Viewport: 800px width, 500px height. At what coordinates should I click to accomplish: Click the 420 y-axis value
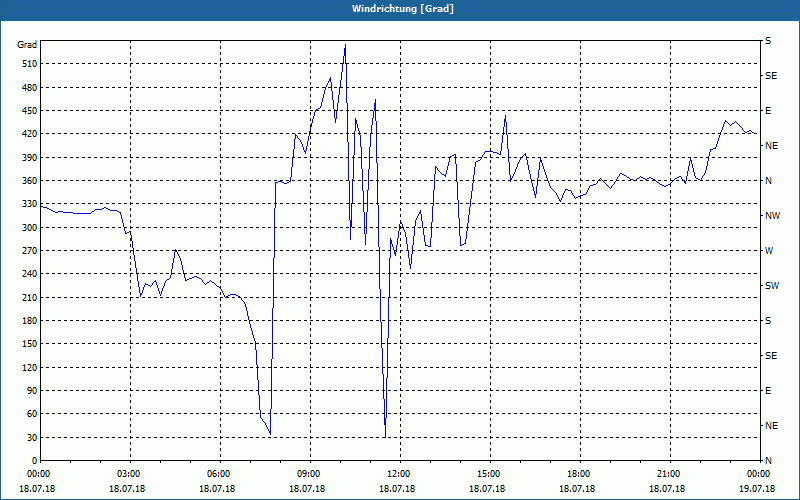pyautogui.click(x=30, y=134)
